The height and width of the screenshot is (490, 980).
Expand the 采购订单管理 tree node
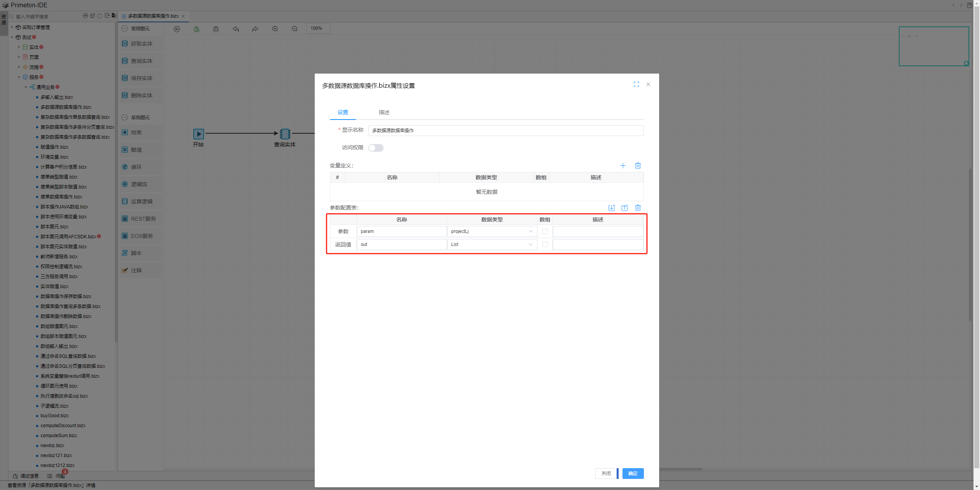pos(12,27)
